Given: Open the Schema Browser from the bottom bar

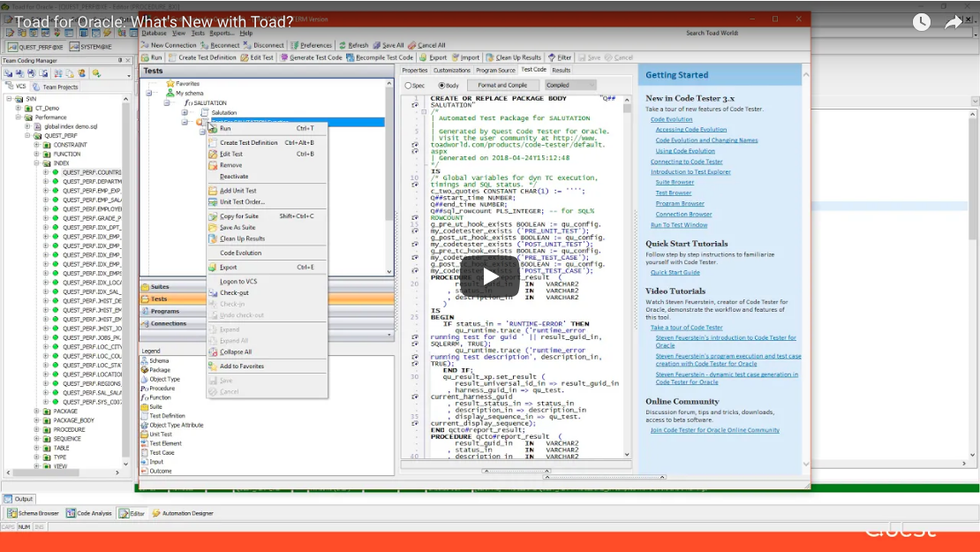Looking at the screenshot, I should click(34, 512).
